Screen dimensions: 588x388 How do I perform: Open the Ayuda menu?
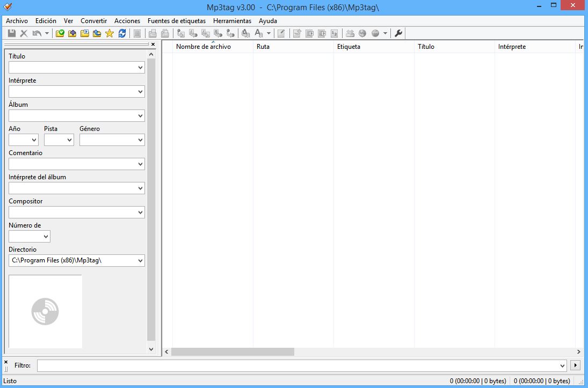pos(268,21)
